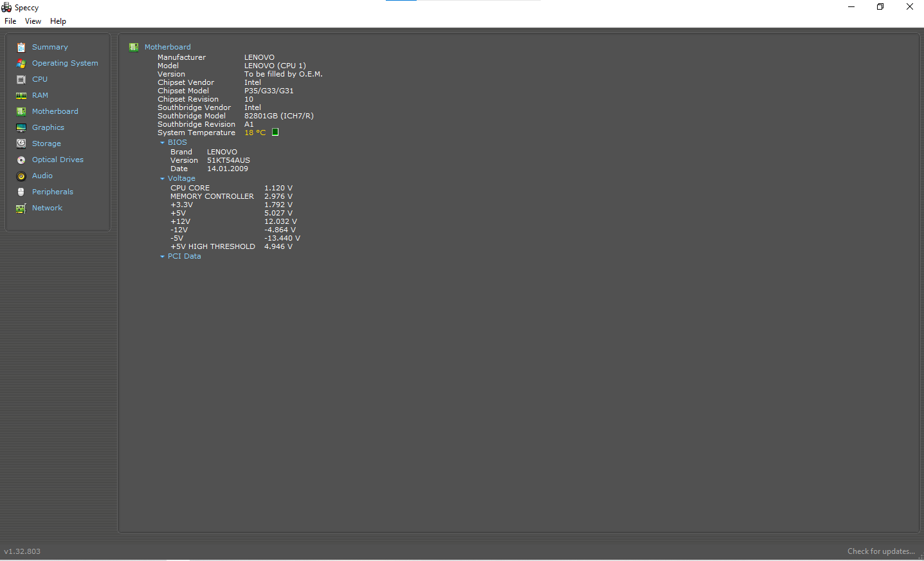Click the model value LENOVO (CPU 1)

coord(275,66)
